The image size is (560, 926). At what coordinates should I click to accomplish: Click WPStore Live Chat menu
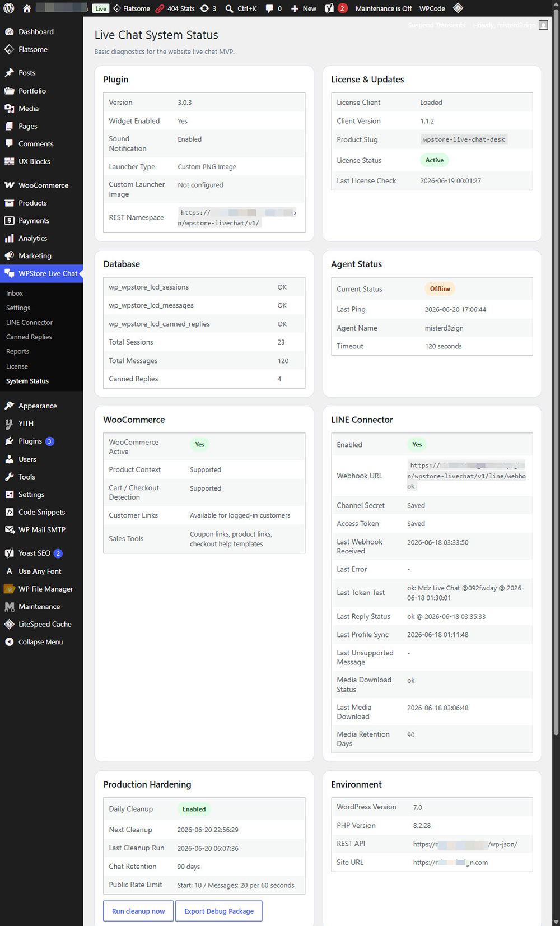click(x=41, y=273)
